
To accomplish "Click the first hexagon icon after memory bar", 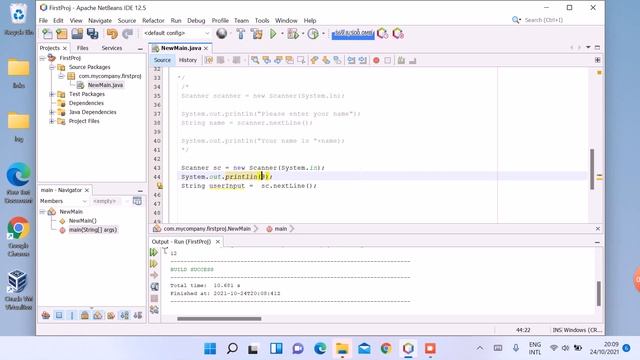I will 382,33.
